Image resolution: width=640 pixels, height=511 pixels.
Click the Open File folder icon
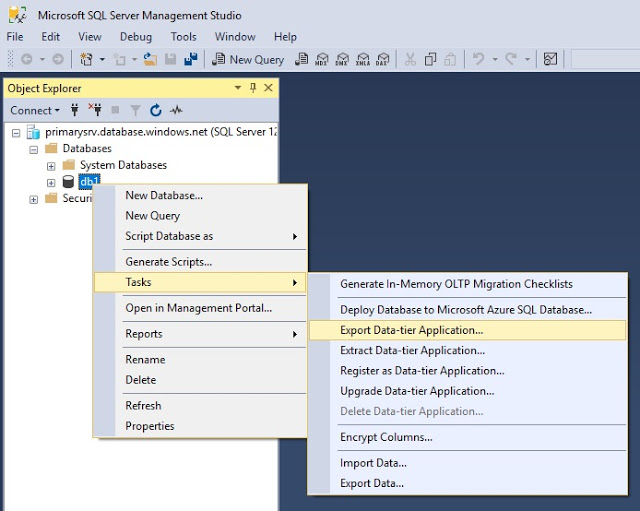tap(150, 60)
